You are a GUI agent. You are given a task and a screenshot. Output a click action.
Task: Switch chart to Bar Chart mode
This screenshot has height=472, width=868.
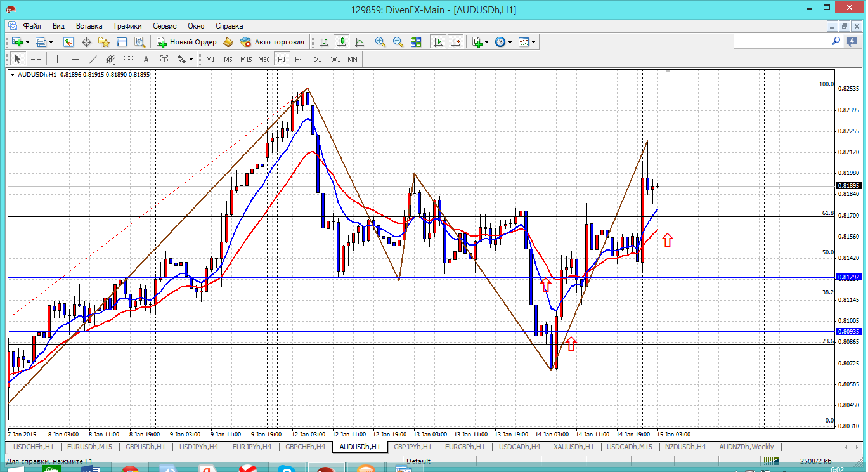324,42
